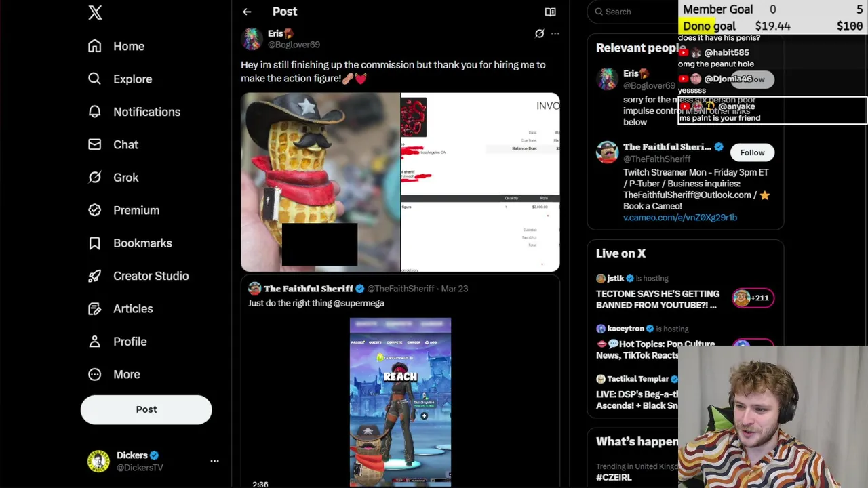Screen dimensions: 868x488
Task: Follow The Faithful Sheriff
Action: (752, 152)
